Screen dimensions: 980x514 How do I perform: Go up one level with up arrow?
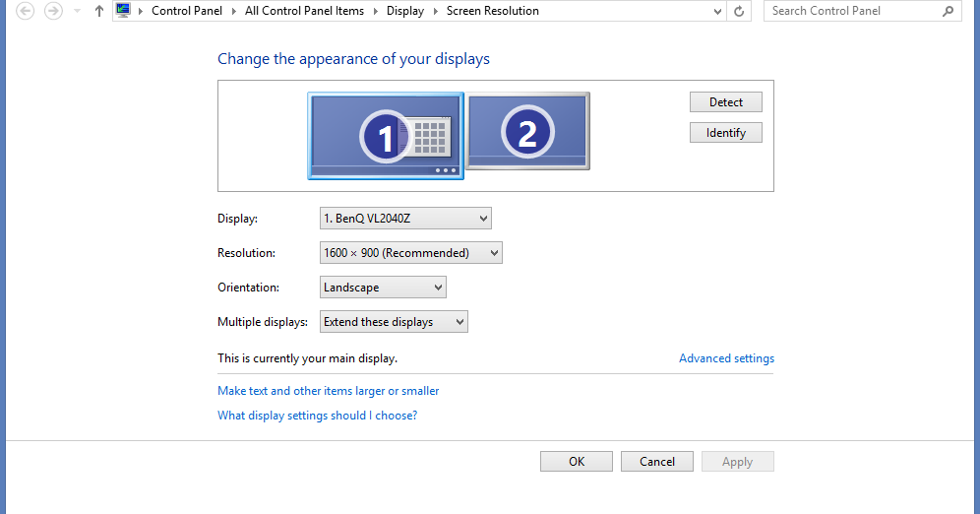[98, 11]
